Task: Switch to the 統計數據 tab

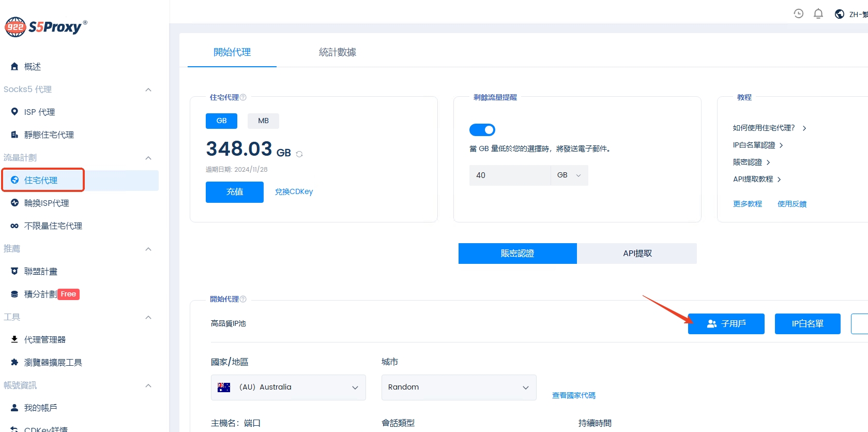Action: click(x=337, y=52)
